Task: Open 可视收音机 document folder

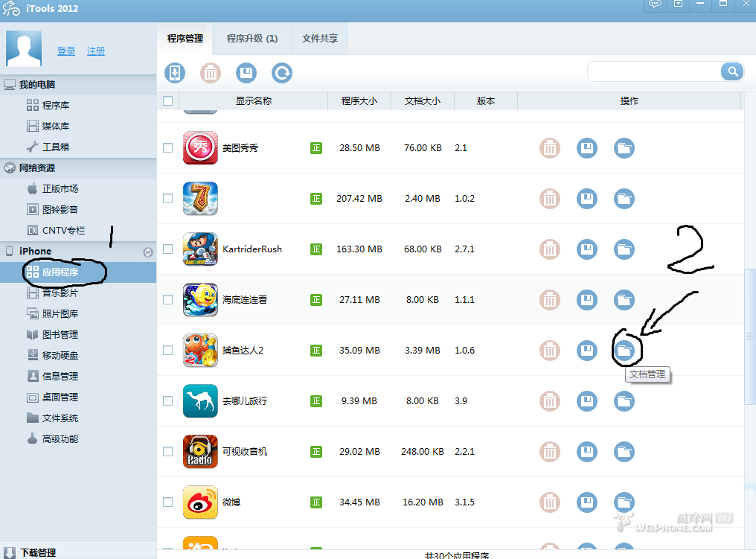Action: point(624,452)
